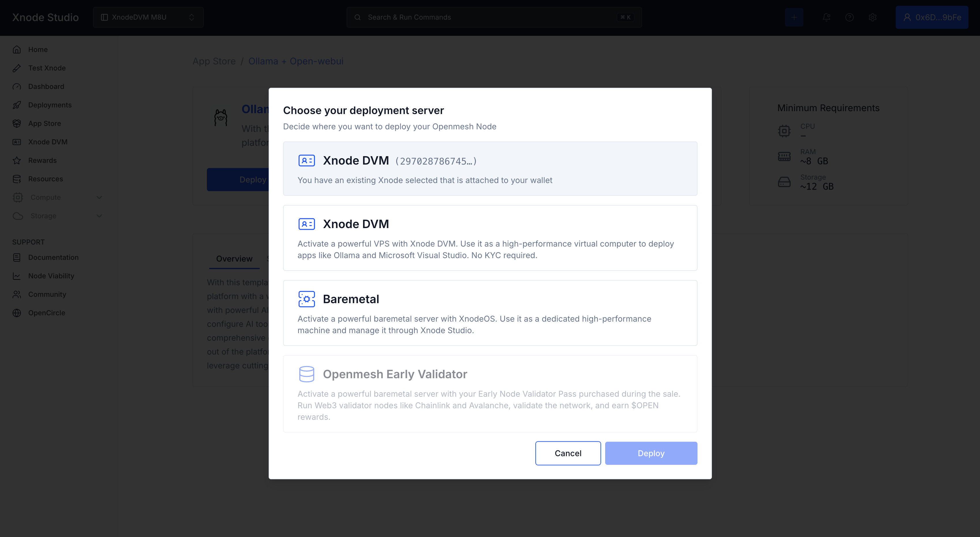This screenshot has width=980, height=537.
Task: Click the Rewards star icon
Action: (17, 160)
